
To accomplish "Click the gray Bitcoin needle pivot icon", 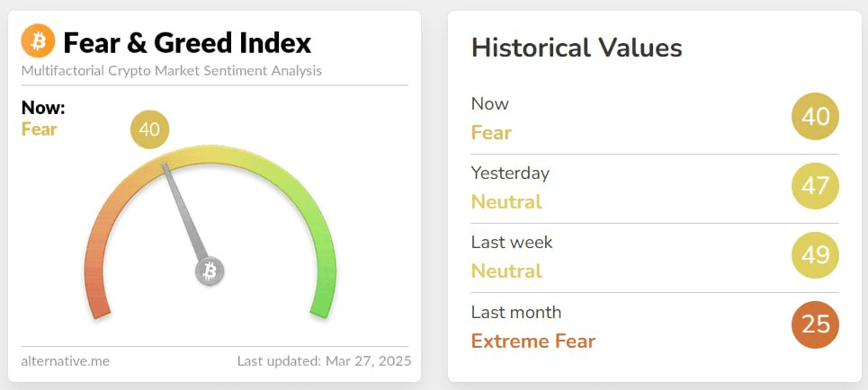I will tap(210, 271).
